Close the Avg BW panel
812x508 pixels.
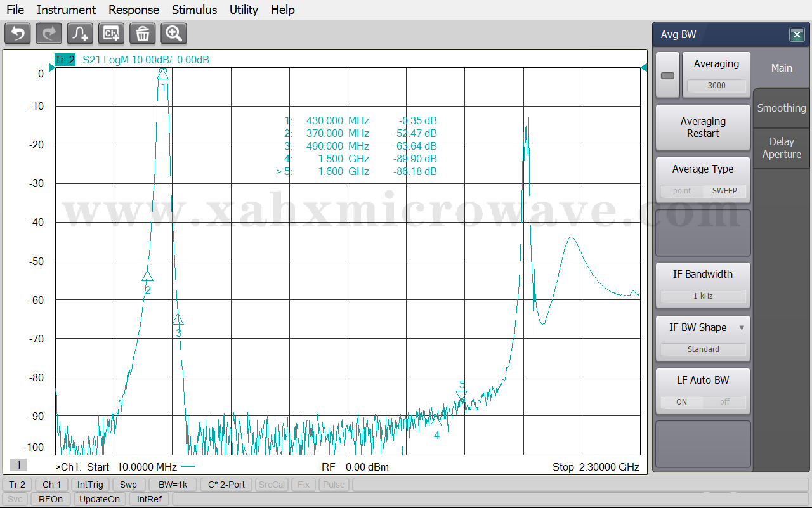click(797, 35)
